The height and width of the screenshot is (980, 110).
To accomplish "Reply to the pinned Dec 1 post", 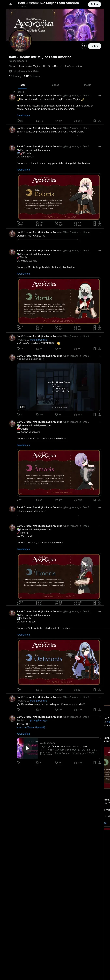I will click(18, 121).
